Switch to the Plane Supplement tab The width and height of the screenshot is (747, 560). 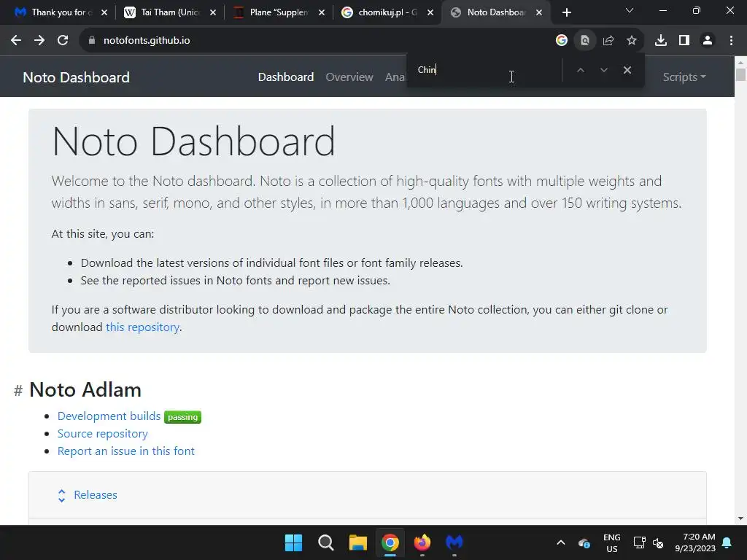(279, 12)
